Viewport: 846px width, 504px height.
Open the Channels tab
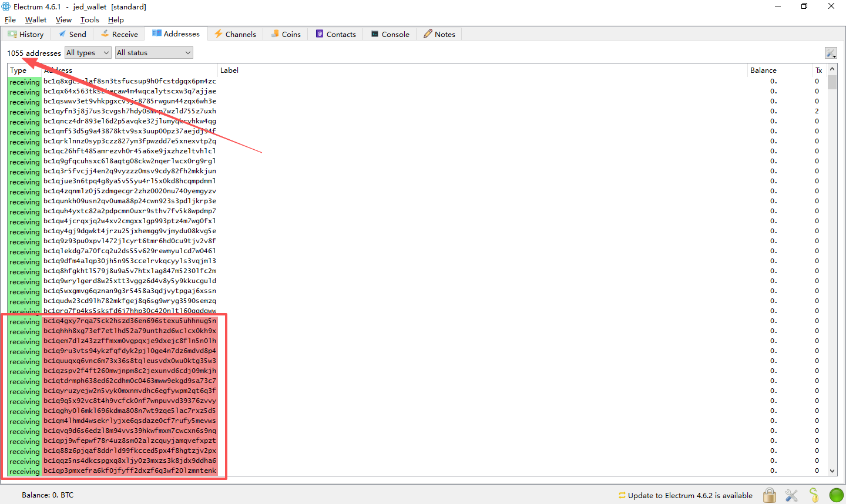tap(236, 34)
